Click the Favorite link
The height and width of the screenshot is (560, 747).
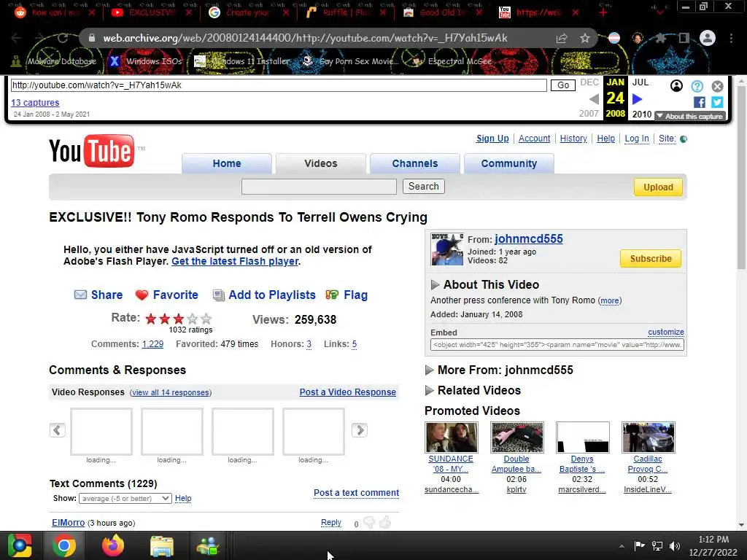(x=175, y=295)
